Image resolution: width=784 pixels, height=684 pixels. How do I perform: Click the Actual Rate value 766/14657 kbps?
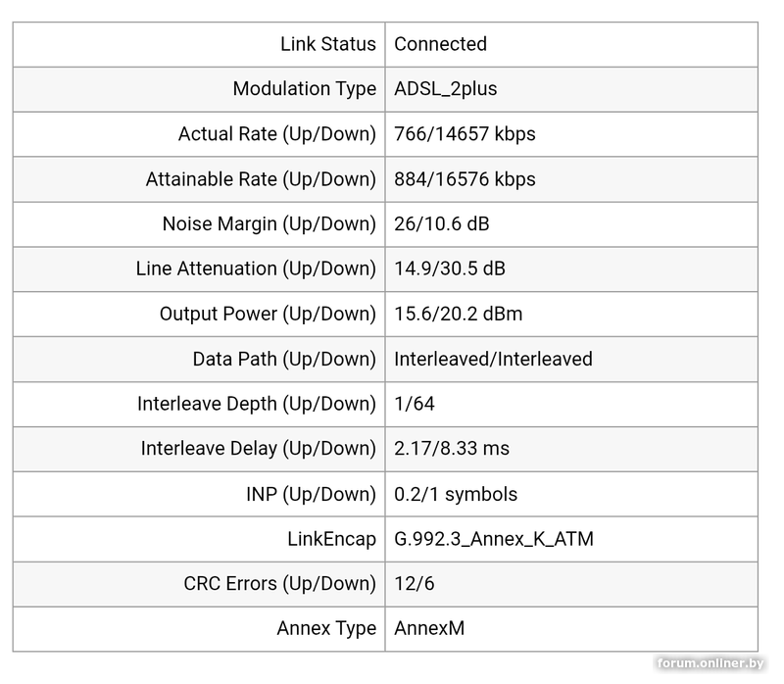point(465,134)
